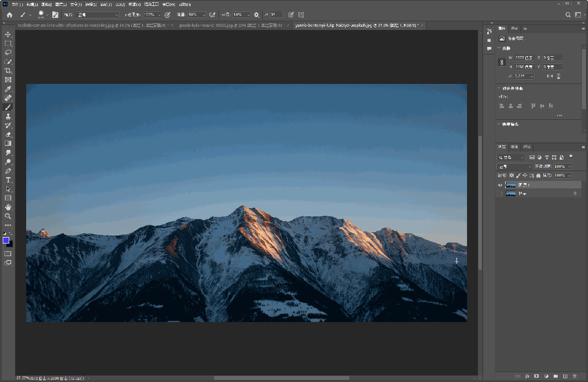Open the brush mode dropdown in options bar
The image size is (588, 382).
pos(98,15)
